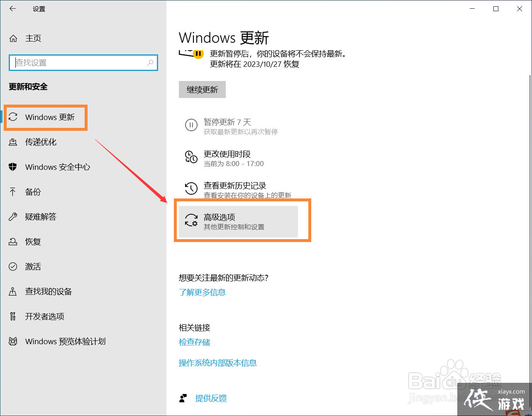Screen dimensions: 532x416
Task: Click the checkmark circle icon for 激活
Action: 13,267
